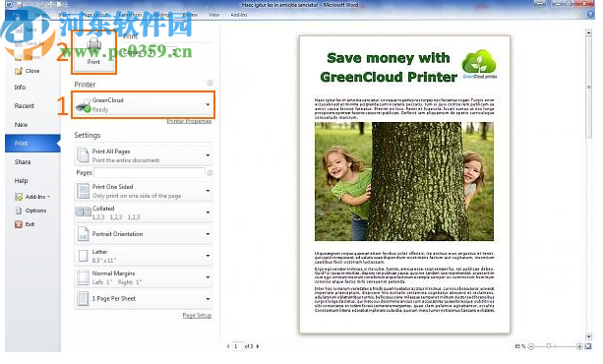Select Info in the backstage sidebar

pyautogui.click(x=20, y=88)
